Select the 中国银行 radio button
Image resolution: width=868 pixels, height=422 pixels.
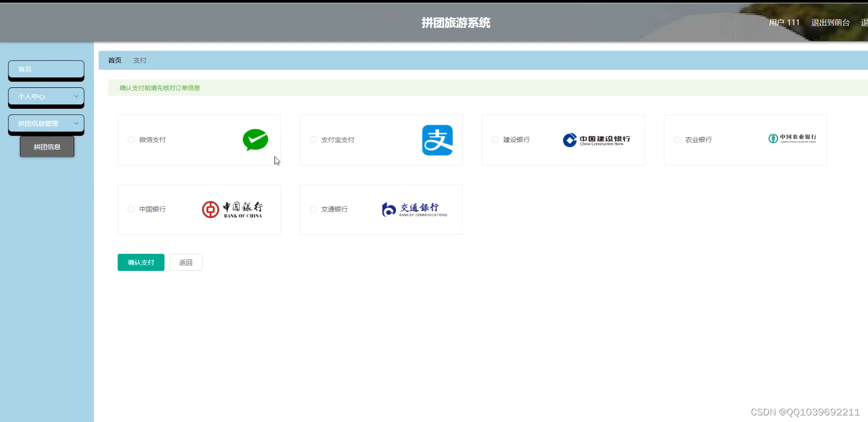[131, 209]
